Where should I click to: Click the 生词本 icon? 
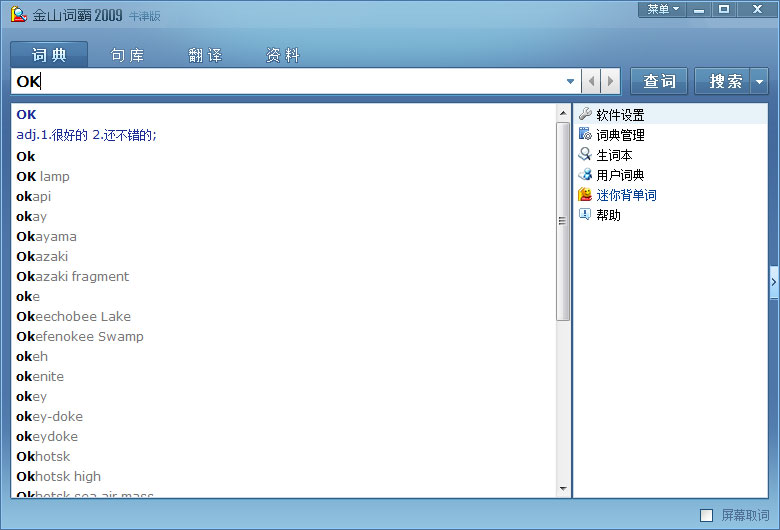click(x=585, y=154)
